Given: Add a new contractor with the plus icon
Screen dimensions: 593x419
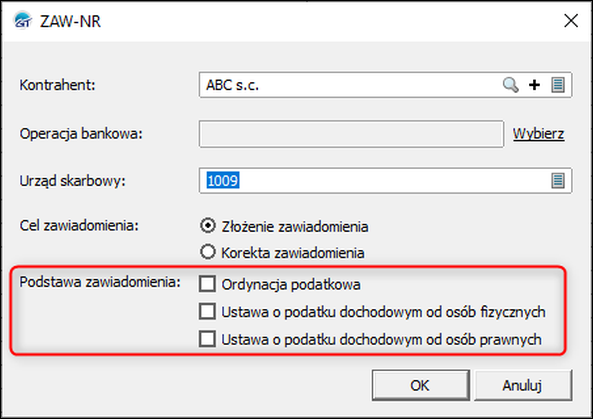Looking at the screenshot, I should pos(534,85).
